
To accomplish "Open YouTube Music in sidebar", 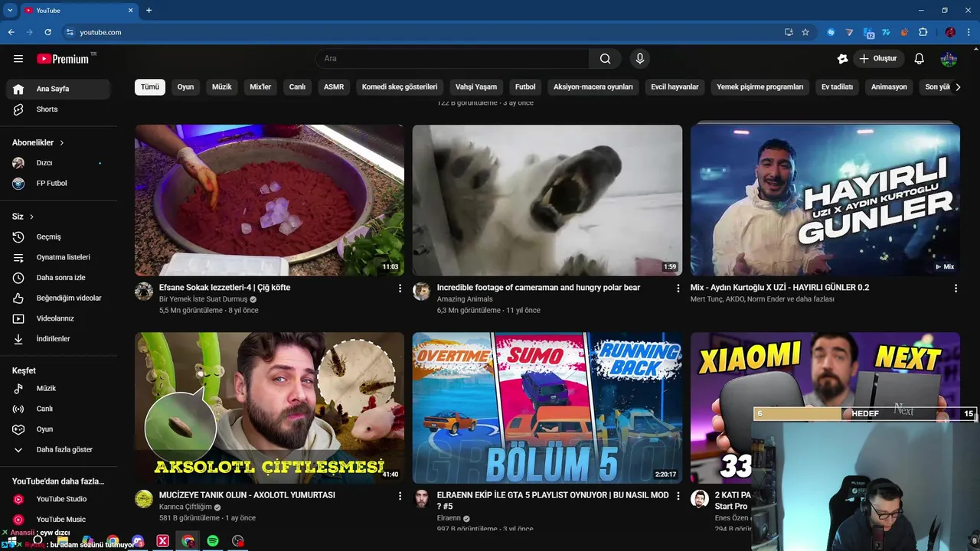I will (x=58, y=520).
